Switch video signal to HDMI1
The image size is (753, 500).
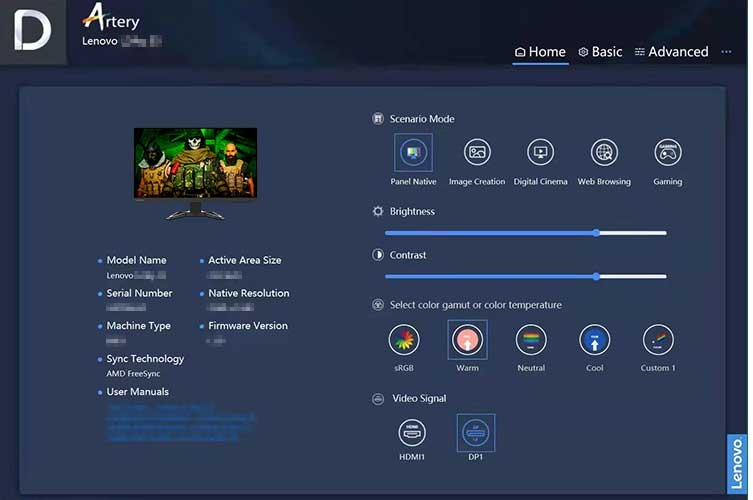pyautogui.click(x=412, y=433)
